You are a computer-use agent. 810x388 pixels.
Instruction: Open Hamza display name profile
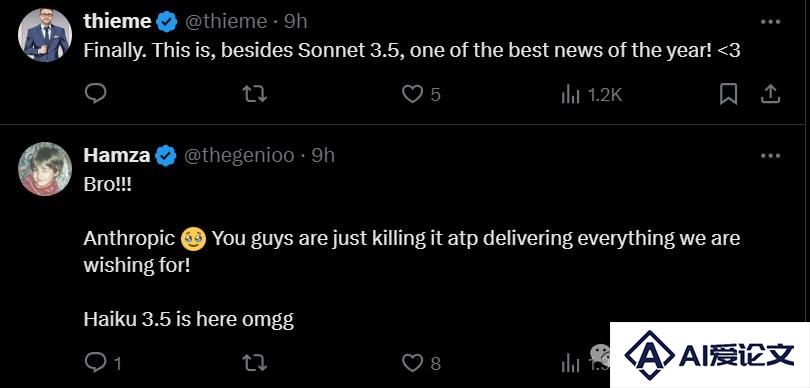pos(117,156)
